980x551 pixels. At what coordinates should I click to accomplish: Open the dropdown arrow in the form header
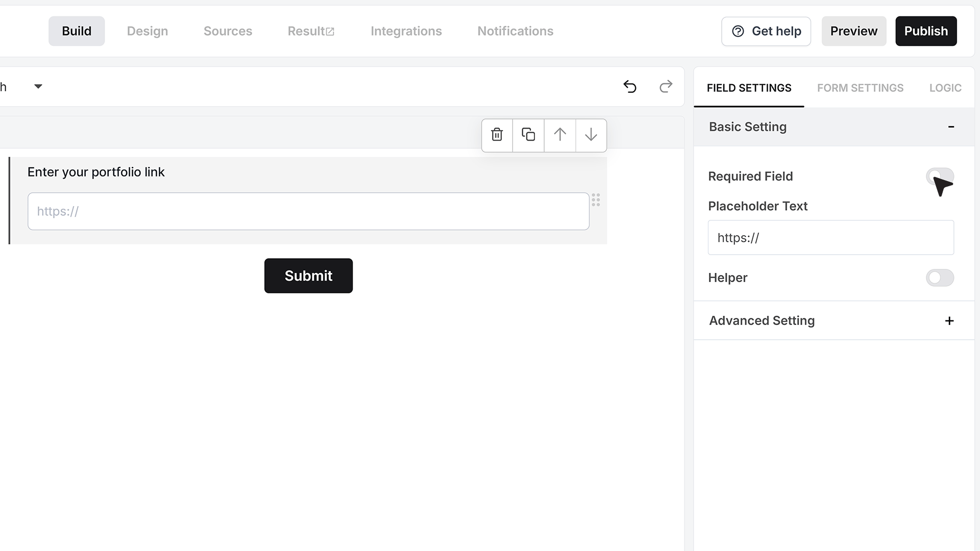(38, 87)
